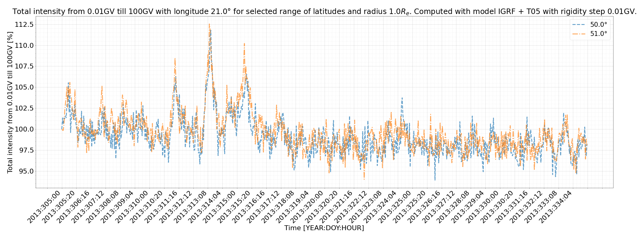Click the x-axis label Time [YEAR:DOY:HOUR]
This screenshot has width=644, height=239.
tap(324, 228)
